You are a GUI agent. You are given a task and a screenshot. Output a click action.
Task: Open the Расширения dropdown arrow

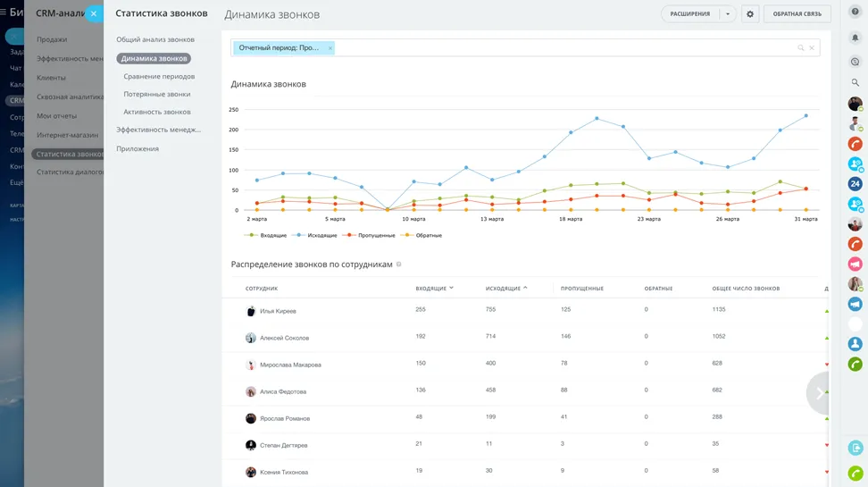coord(728,14)
